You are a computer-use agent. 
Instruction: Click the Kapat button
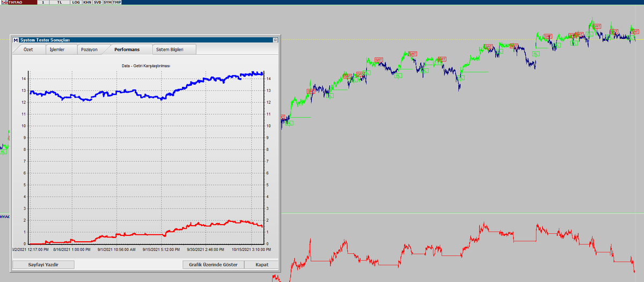click(262, 265)
